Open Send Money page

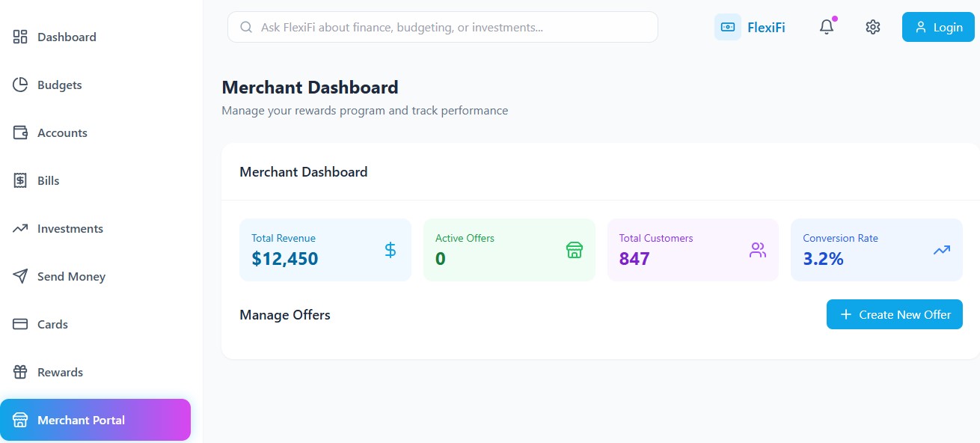point(71,276)
